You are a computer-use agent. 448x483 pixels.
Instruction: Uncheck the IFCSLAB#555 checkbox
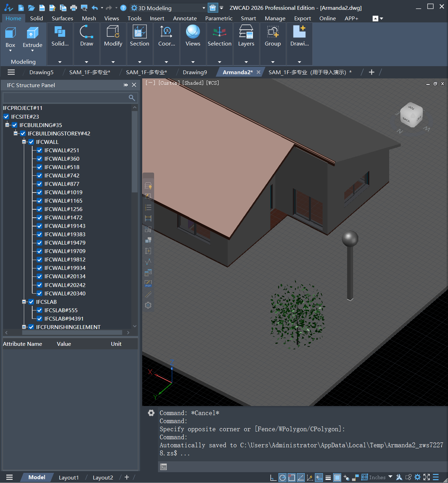click(40, 310)
